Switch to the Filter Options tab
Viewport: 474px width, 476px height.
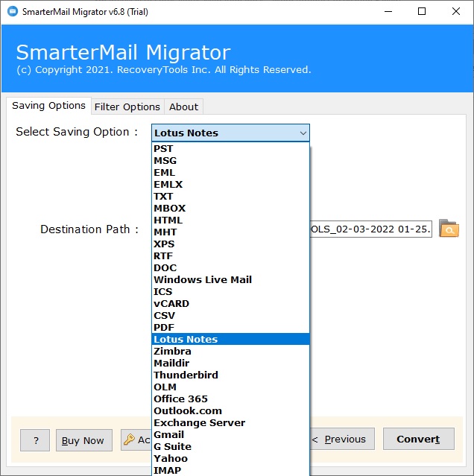[127, 107]
